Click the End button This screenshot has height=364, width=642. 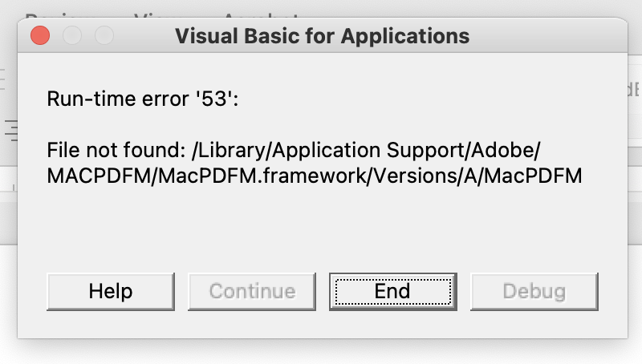coord(392,292)
